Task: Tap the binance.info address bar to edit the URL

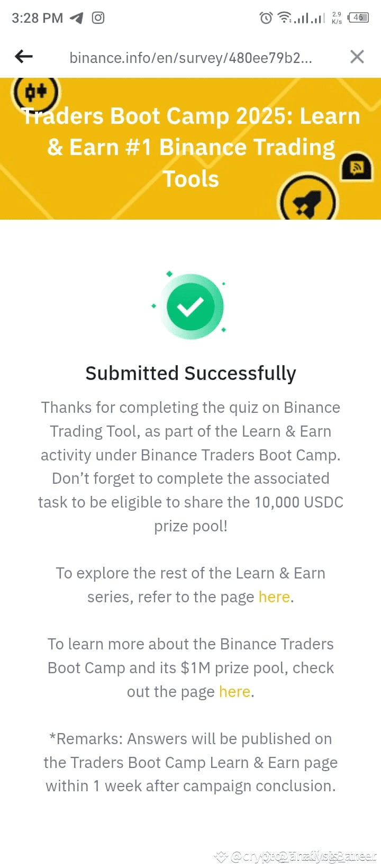Action: [x=190, y=57]
